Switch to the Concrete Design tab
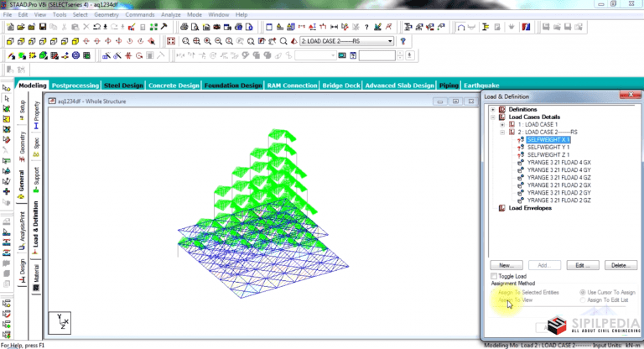This screenshot has width=644, height=349. [174, 86]
